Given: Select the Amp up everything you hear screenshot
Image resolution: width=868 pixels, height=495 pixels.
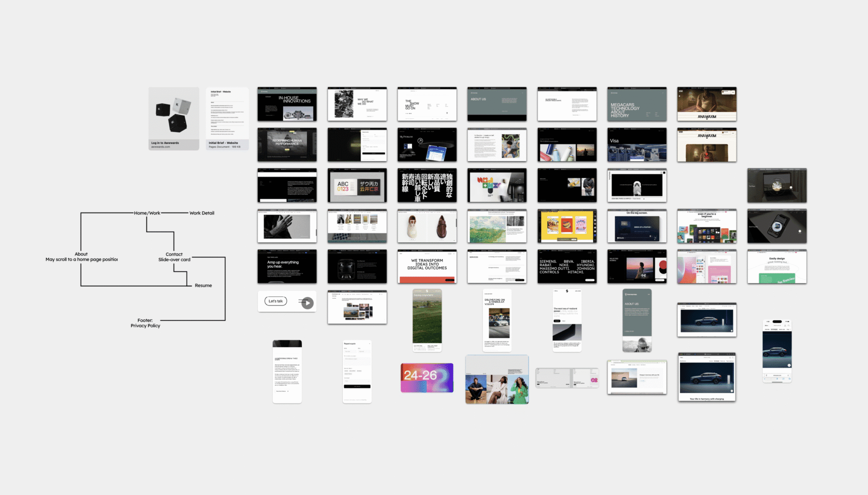Looking at the screenshot, I should tap(287, 266).
